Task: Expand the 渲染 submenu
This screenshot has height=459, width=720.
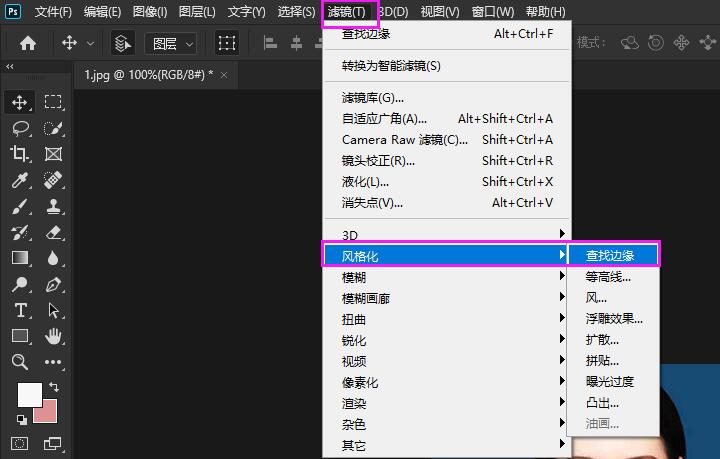Action: pyautogui.click(x=446, y=403)
